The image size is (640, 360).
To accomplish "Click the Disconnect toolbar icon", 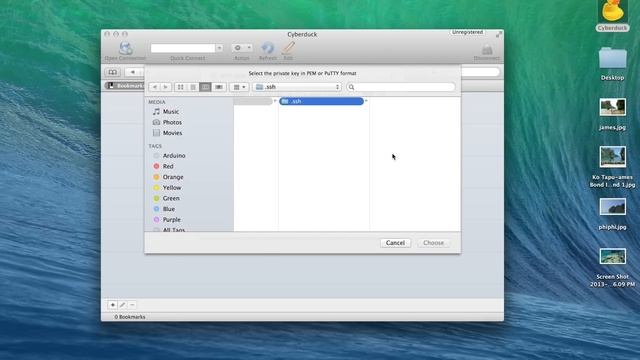I will coord(487,50).
